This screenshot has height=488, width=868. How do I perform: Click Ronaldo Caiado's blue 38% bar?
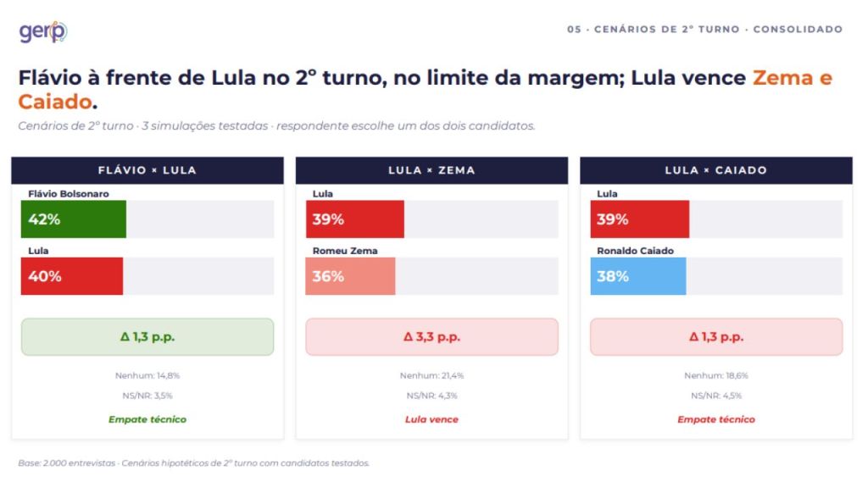click(x=638, y=276)
